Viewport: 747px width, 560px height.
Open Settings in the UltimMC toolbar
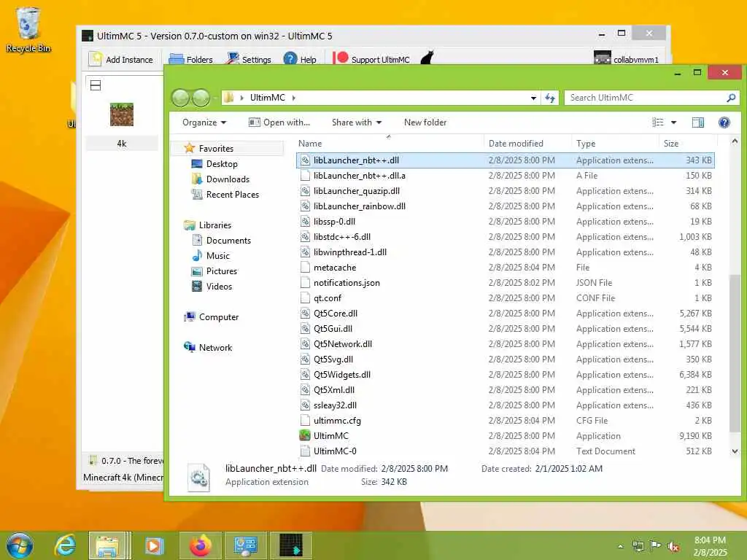pyautogui.click(x=249, y=60)
